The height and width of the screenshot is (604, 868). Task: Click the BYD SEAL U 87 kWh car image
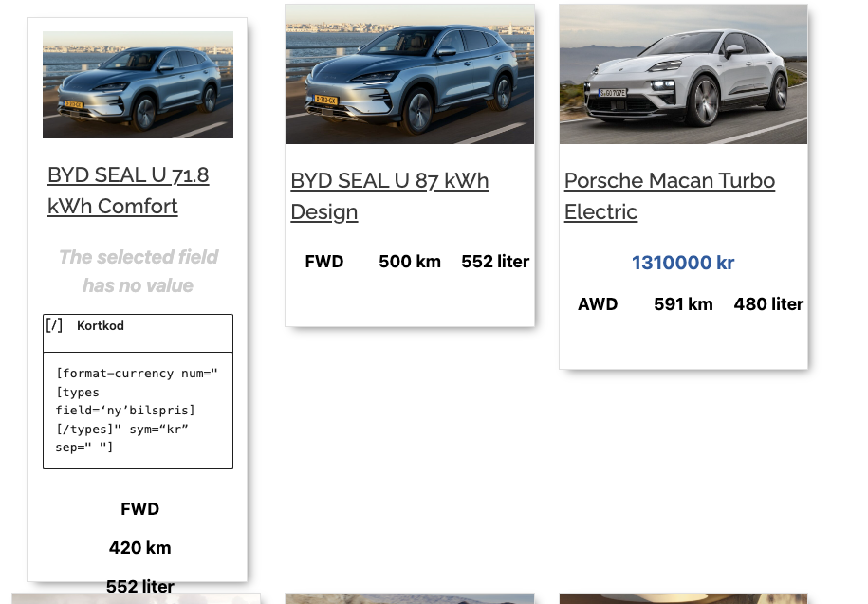coord(410,74)
